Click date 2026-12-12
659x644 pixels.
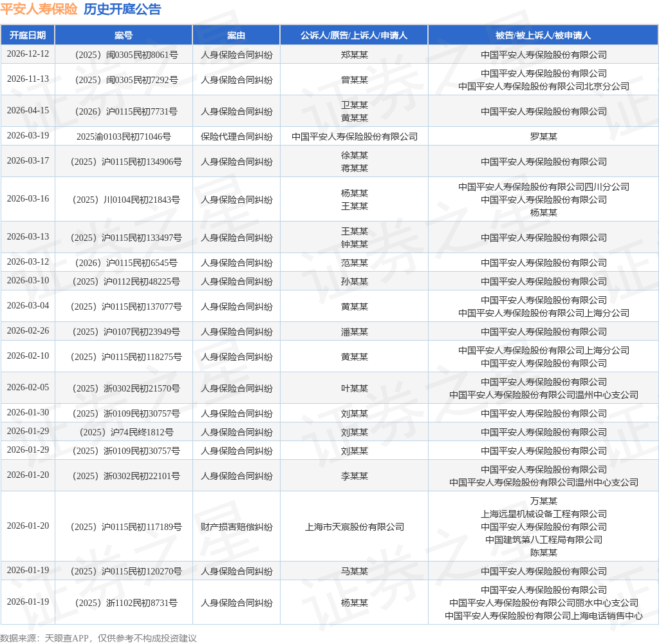(28, 54)
